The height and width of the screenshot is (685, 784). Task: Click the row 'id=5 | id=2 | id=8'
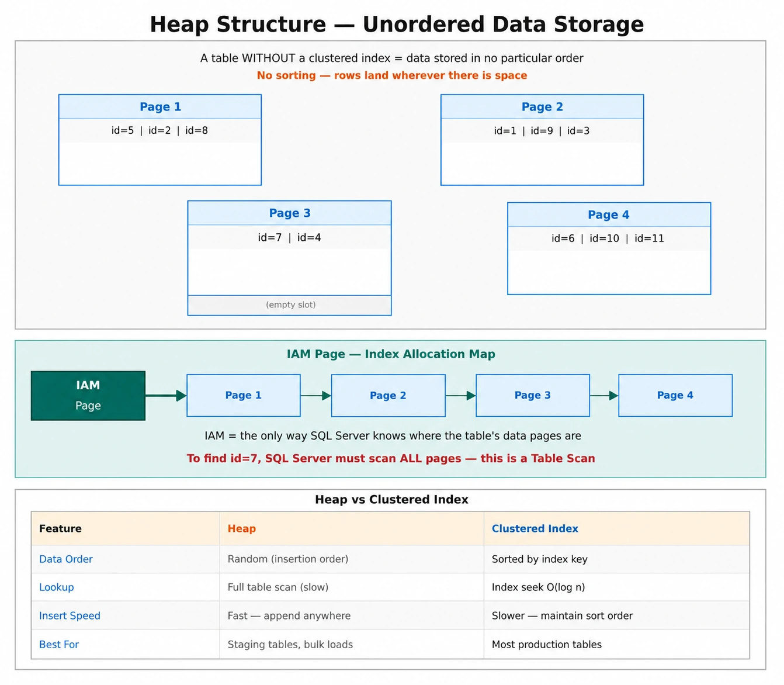pyautogui.click(x=160, y=130)
